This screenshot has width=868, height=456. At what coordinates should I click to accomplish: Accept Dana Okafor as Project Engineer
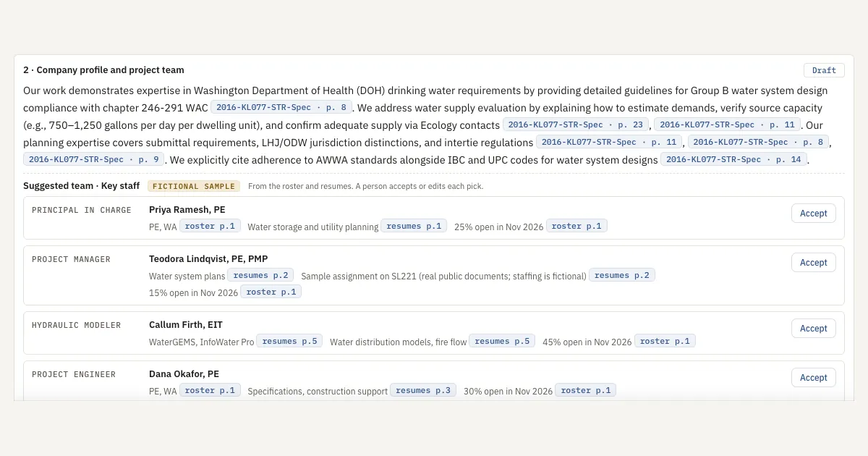pyautogui.click(x=813, y=377)
